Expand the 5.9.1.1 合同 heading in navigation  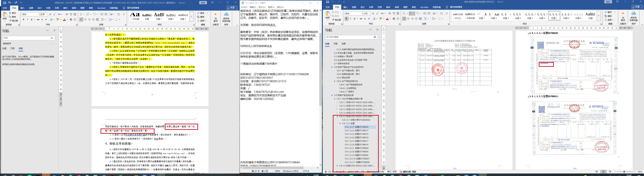pos(337,102)
